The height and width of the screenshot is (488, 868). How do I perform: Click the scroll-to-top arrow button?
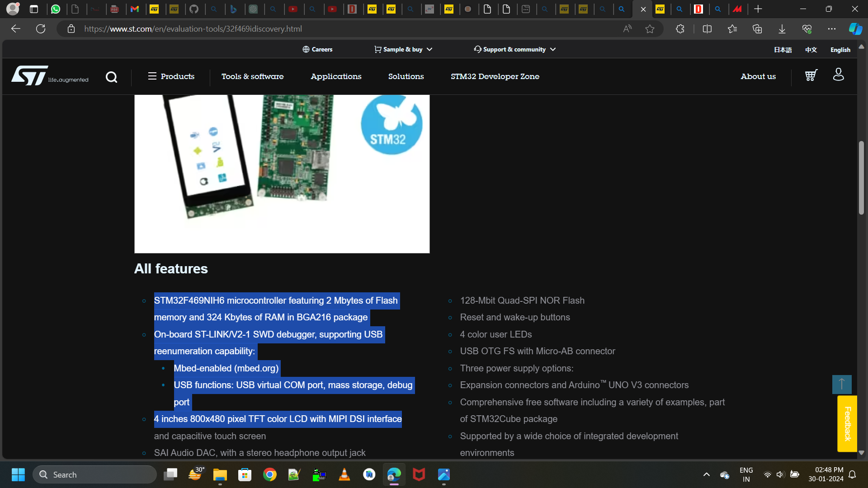tap(842, 384)
